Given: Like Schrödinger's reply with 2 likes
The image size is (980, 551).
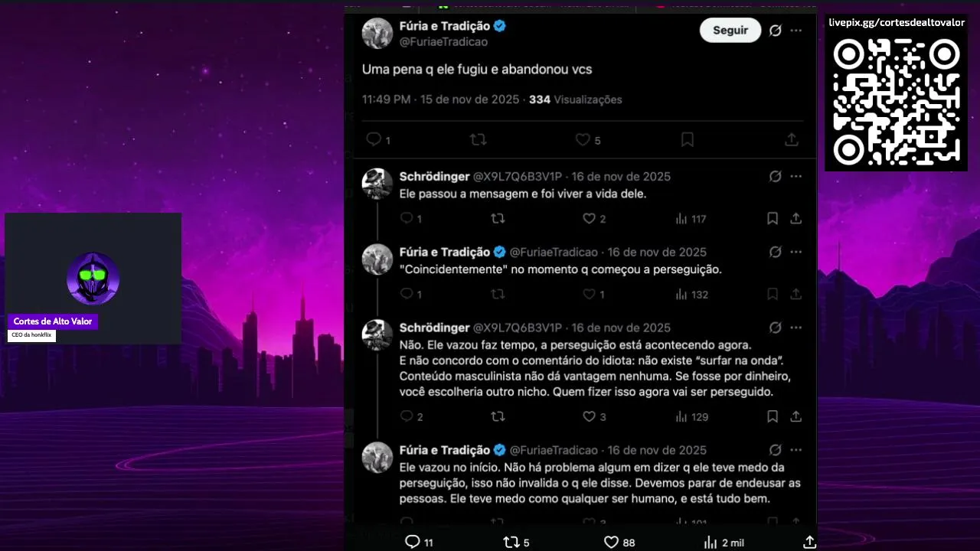Looking at the screenshot, I should 594,219.
